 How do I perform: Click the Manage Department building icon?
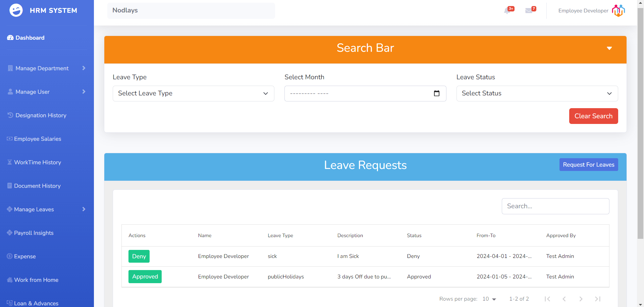[10, 68]
